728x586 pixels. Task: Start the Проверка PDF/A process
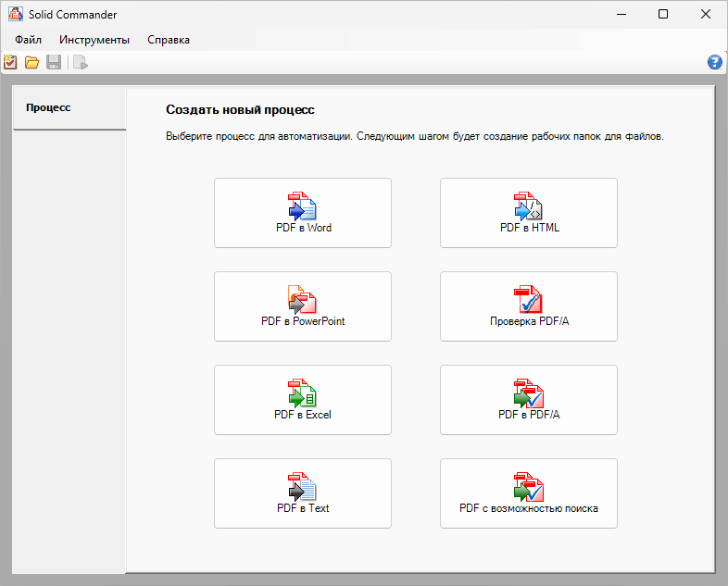point(529,306)
